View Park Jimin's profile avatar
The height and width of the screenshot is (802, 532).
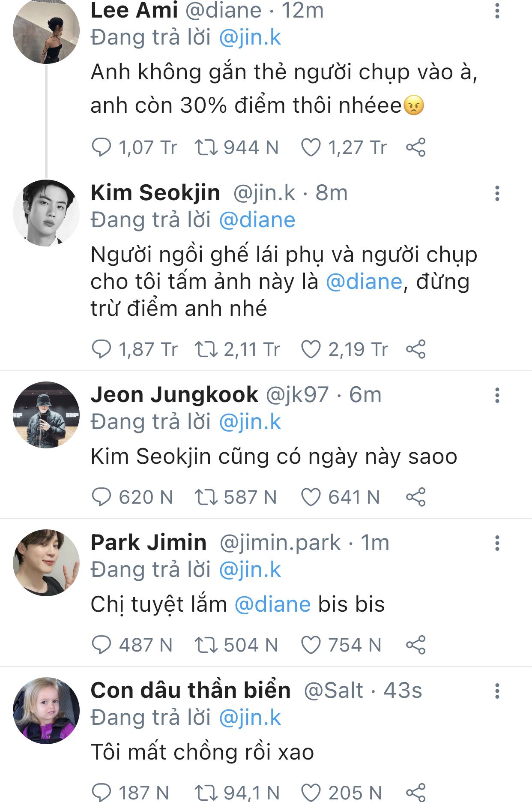(x=46, y=562)
